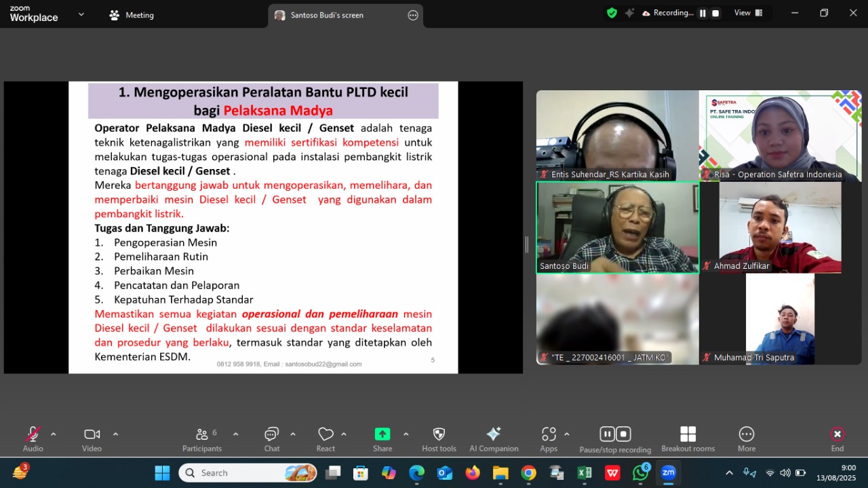Select Ahmad Zulfikar video thumbnail
Image resolution: width=868 pixels, height=488 pixels.
[x=780, y=227]
